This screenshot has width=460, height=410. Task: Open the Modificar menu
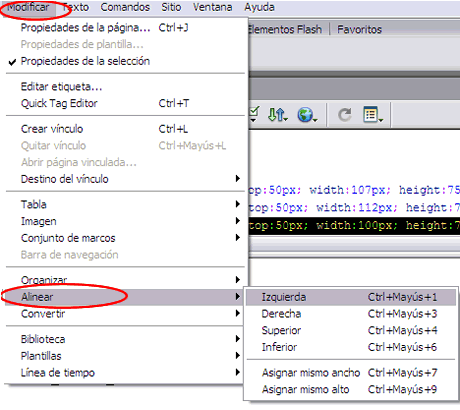point(28,7)
